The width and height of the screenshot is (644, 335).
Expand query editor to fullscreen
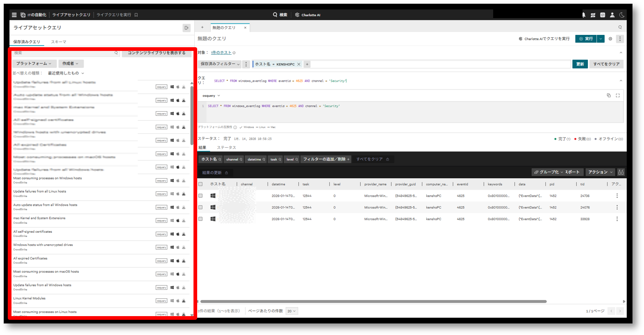618,96
